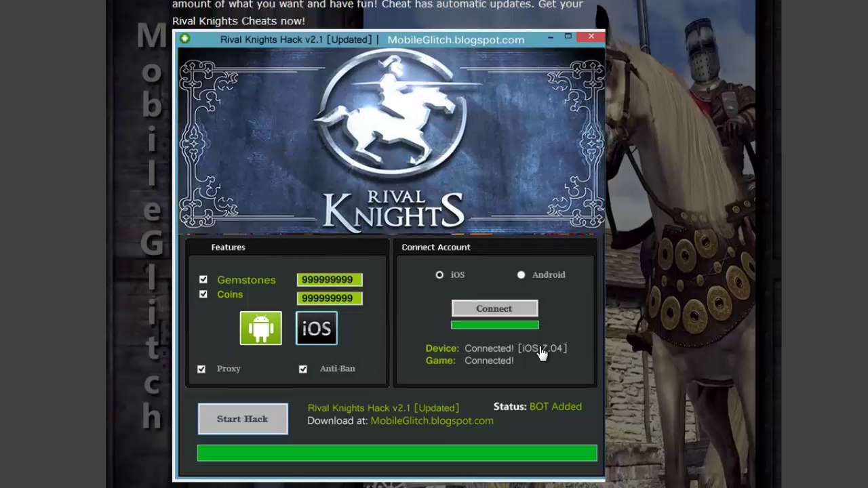This screenshot has height=488, width=868.
Task: Select the Android radio button
Action: tap(521, 274)
